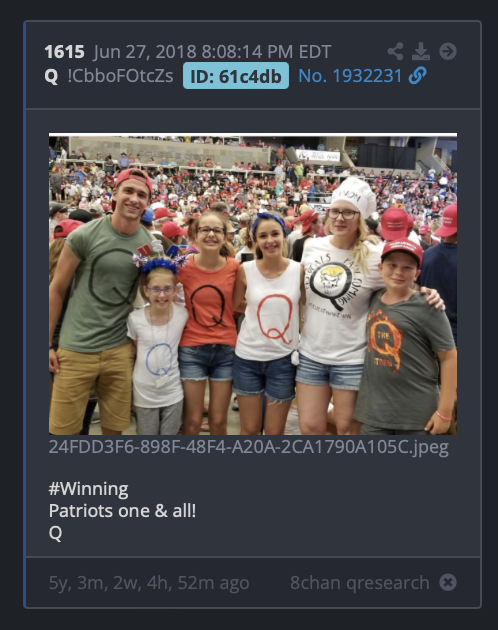Click the share icon in post header

coord(396,51)
